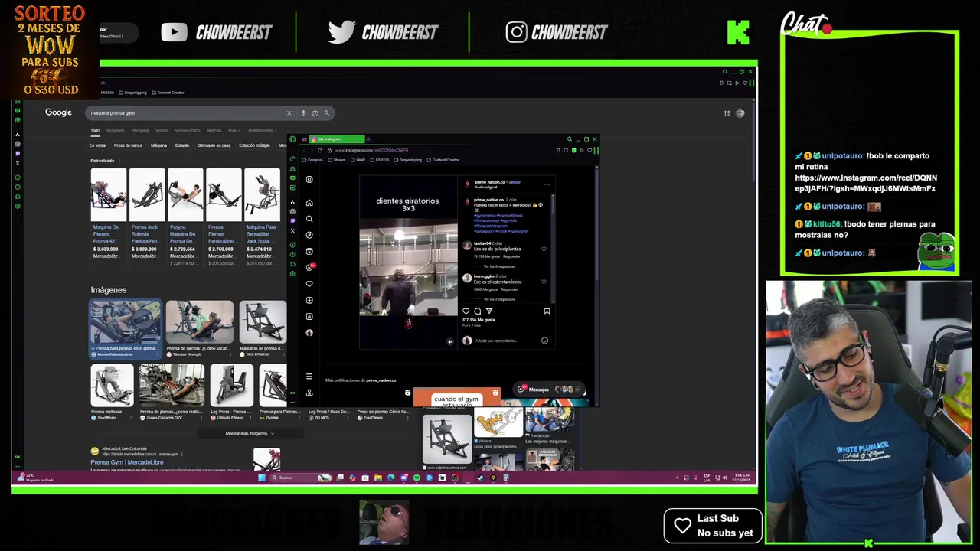Click the comment bubble icon under the reel
Viewport: 980px width, 551px height.
point(477,311)
